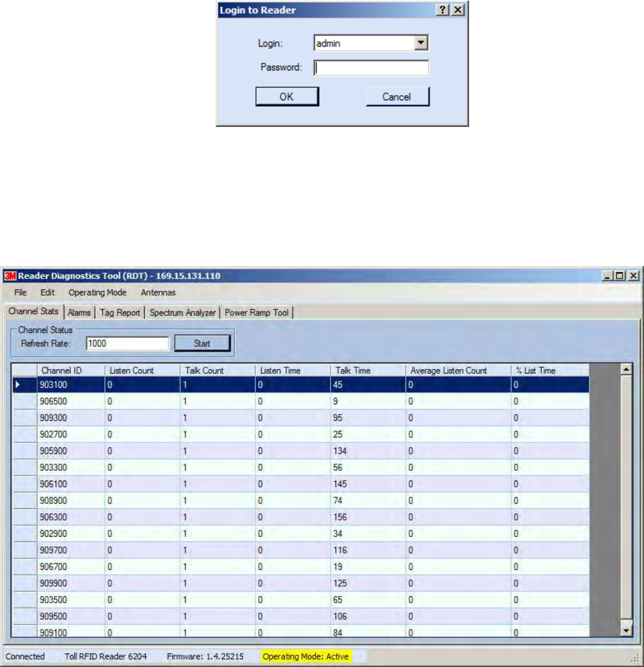Select channel 906300 cell
The height and width of the screenshot is (667, 644).
(x=71, y=517)
